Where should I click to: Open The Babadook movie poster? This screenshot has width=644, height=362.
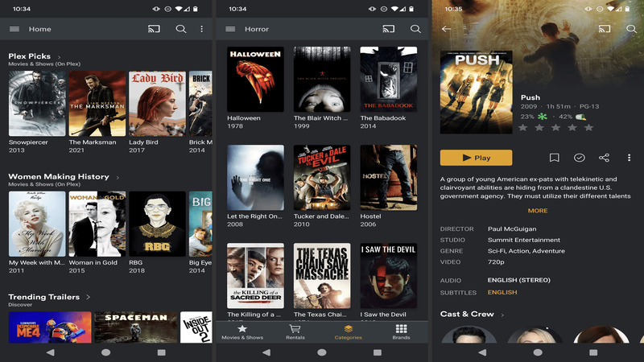click(388, 79)
